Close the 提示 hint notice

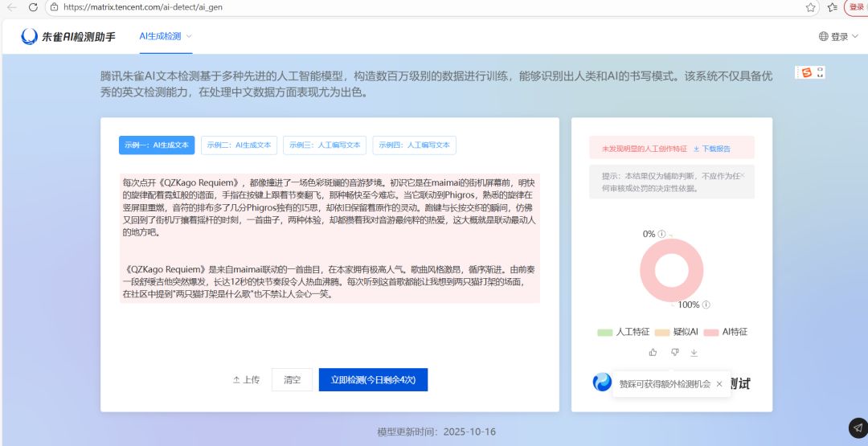click(743, 175)
